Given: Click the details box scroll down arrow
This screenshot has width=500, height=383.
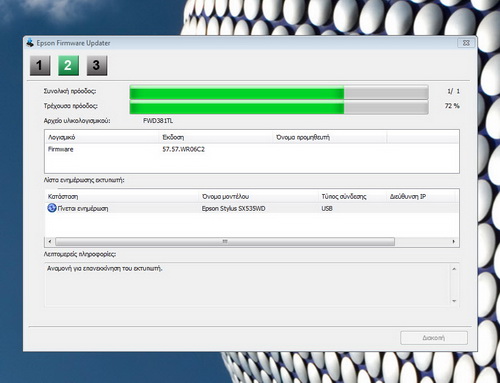Looking at the screenshot, I should [454, 301].
